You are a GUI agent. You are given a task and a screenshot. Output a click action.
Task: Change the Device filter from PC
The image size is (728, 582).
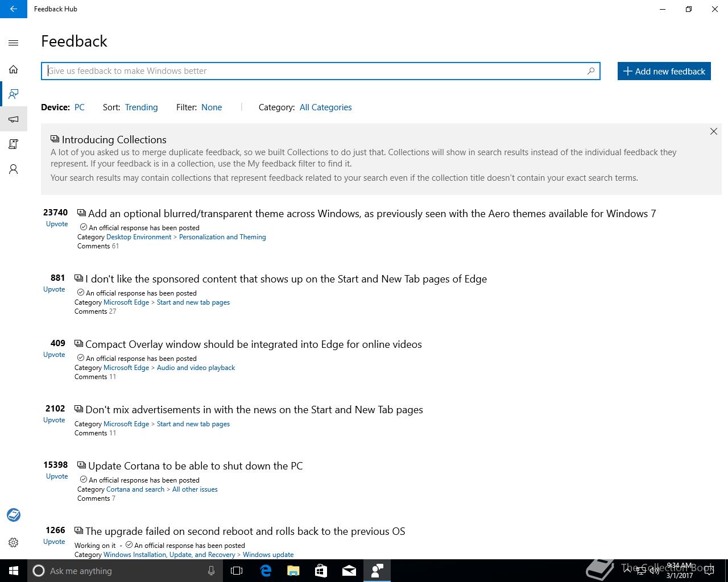click(x=80, y=107)
